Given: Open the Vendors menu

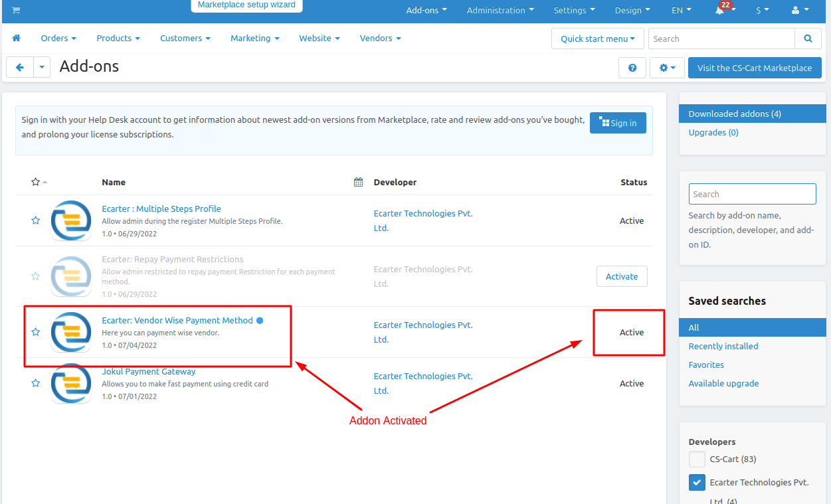Looking at the screenshot, I should 380,39.
